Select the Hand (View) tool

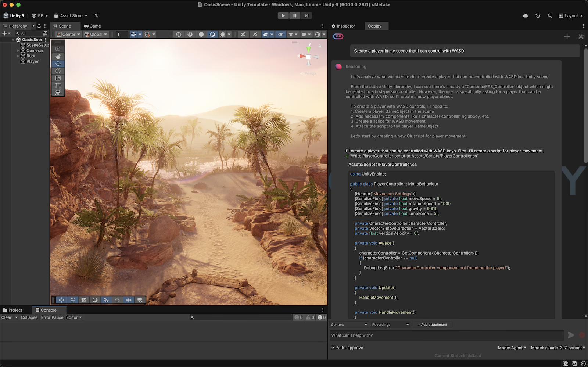pyautogui.click(x=58, y=56)
